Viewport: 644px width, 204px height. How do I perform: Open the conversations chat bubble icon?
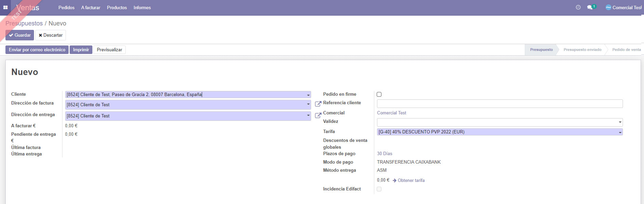pos(590,7)
